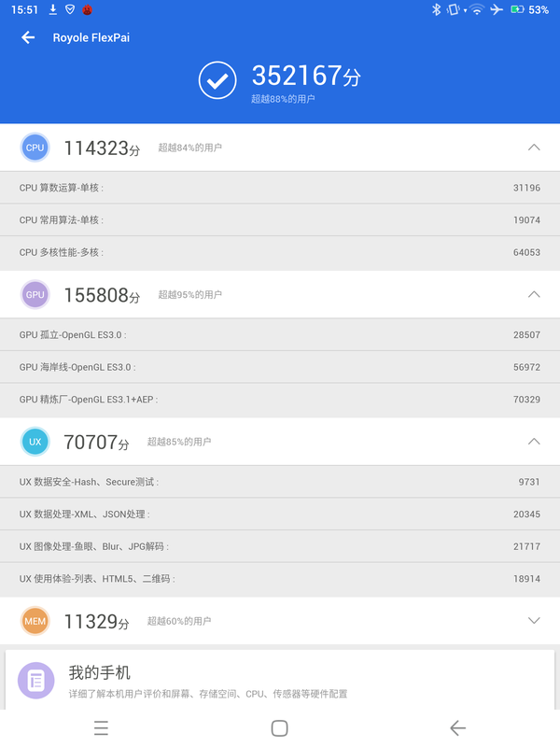The width and height of the screenshot is (560, 747).
Task: Tap the CPU score 114323分
Action: (x=102, y=148)
